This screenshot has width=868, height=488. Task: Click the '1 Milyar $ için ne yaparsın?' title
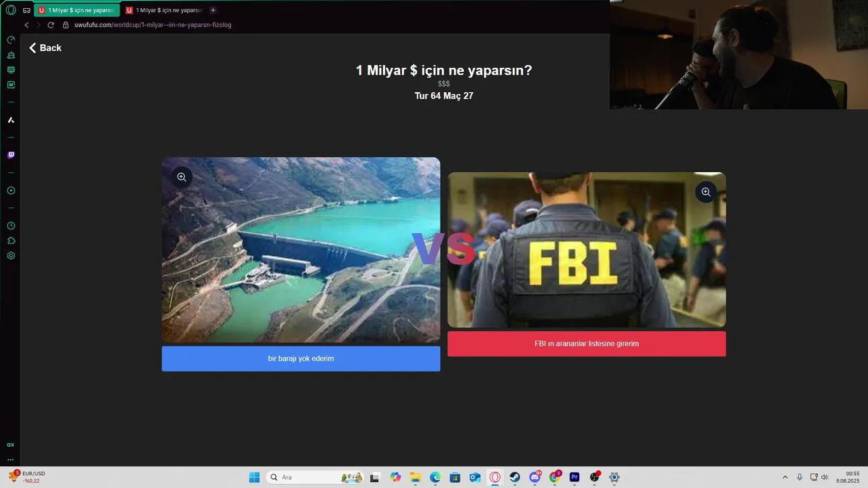[444, 70]
